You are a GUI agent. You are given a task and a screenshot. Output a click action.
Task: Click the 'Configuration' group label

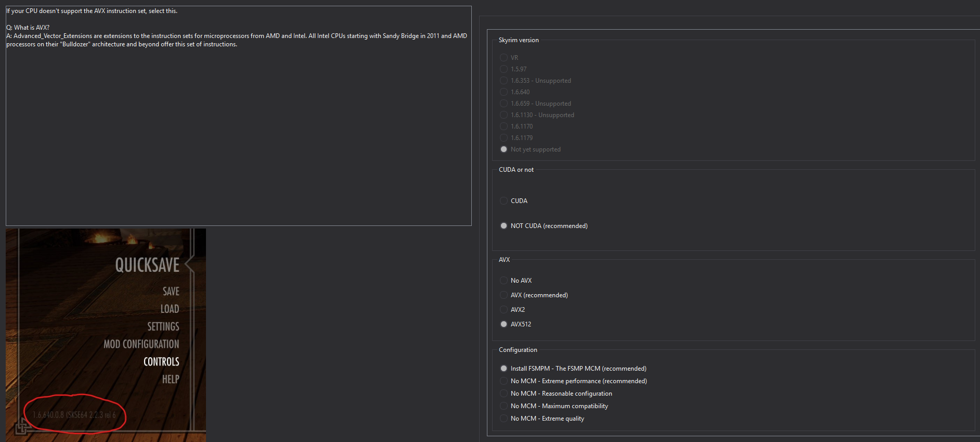point(518,350)
